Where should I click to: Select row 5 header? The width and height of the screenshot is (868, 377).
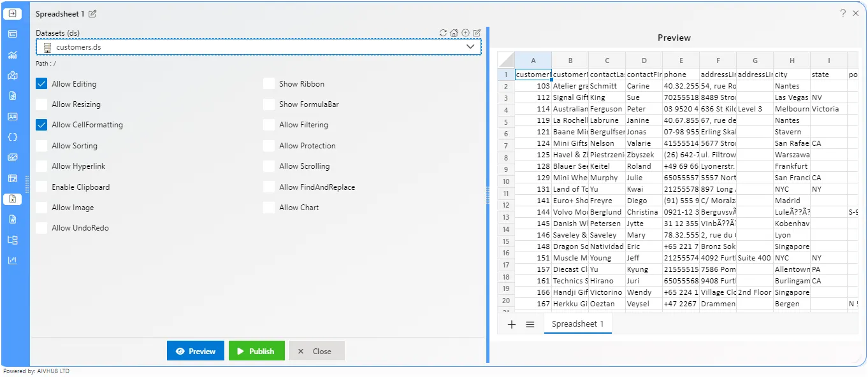(x=506, y=121)
